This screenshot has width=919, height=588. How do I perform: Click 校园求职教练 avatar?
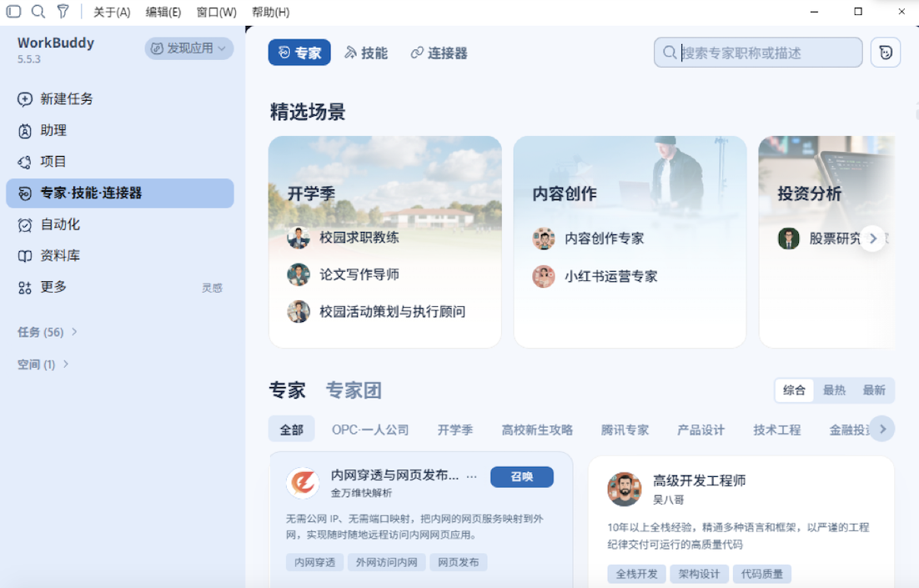(x=299, y=238)
